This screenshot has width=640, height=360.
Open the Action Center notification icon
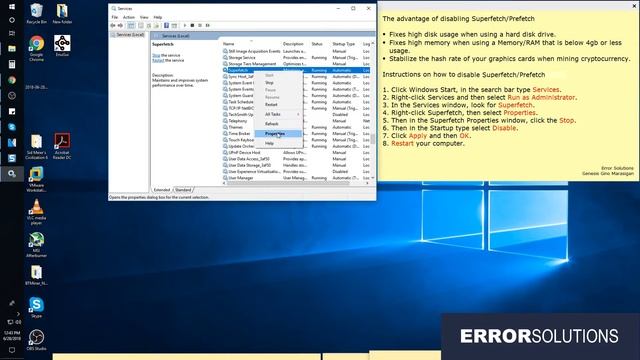point(12,350)
